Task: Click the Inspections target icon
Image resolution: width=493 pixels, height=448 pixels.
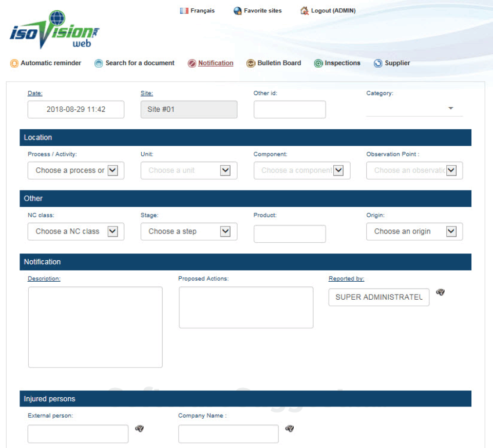Action: pyautogui.click(x=318, y=63)
